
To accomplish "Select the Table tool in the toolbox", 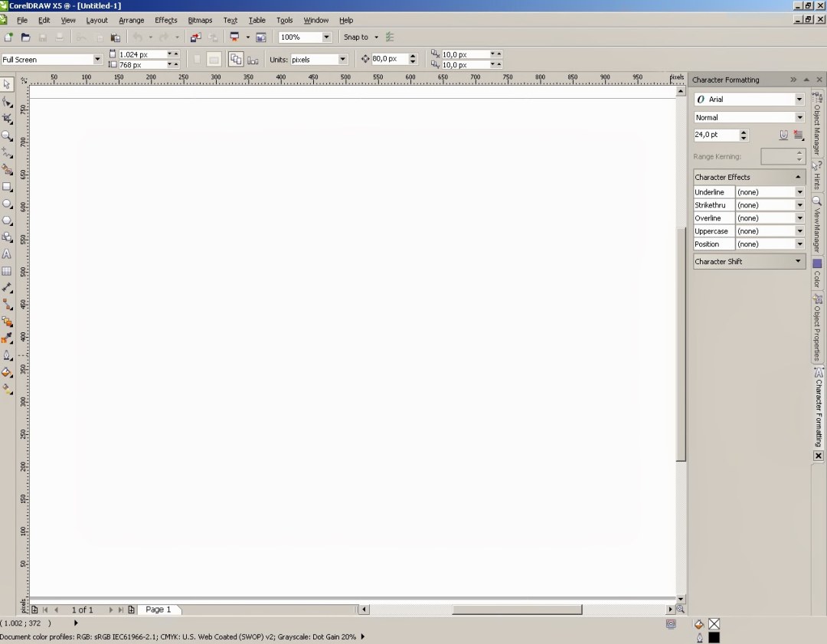I will [x=7, y=271].
